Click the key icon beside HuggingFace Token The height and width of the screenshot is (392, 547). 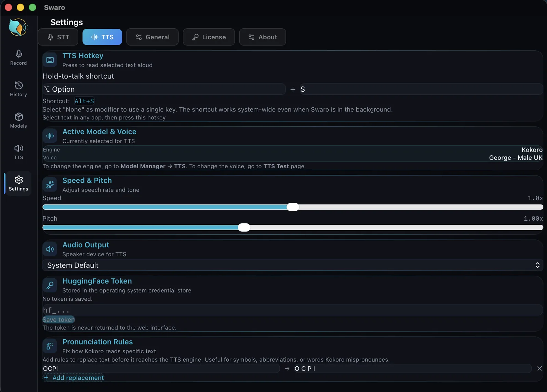50,285
